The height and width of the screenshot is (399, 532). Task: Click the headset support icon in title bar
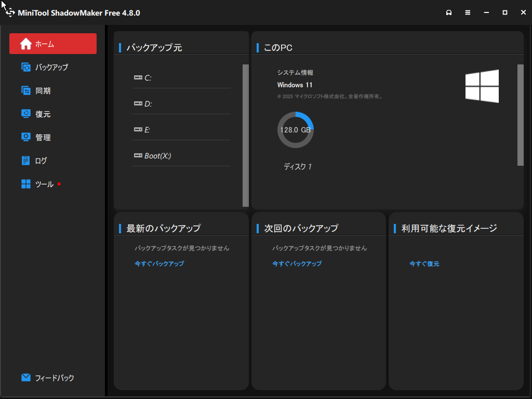point(449,12)
